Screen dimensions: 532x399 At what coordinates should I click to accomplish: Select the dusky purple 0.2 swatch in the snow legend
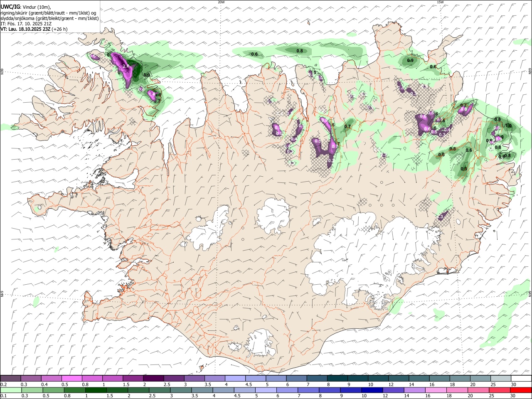click(x=10, y=378)
